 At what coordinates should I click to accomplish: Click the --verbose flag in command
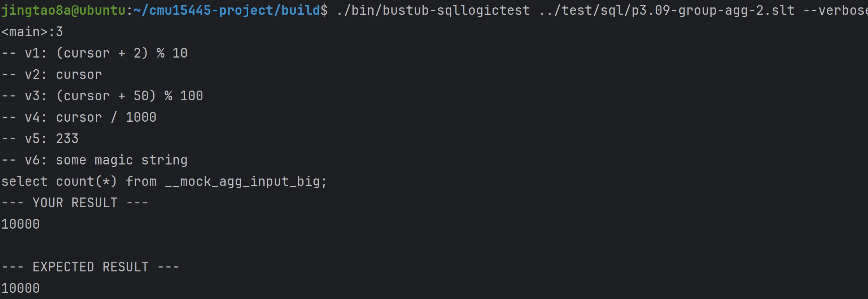click(835, 10)
